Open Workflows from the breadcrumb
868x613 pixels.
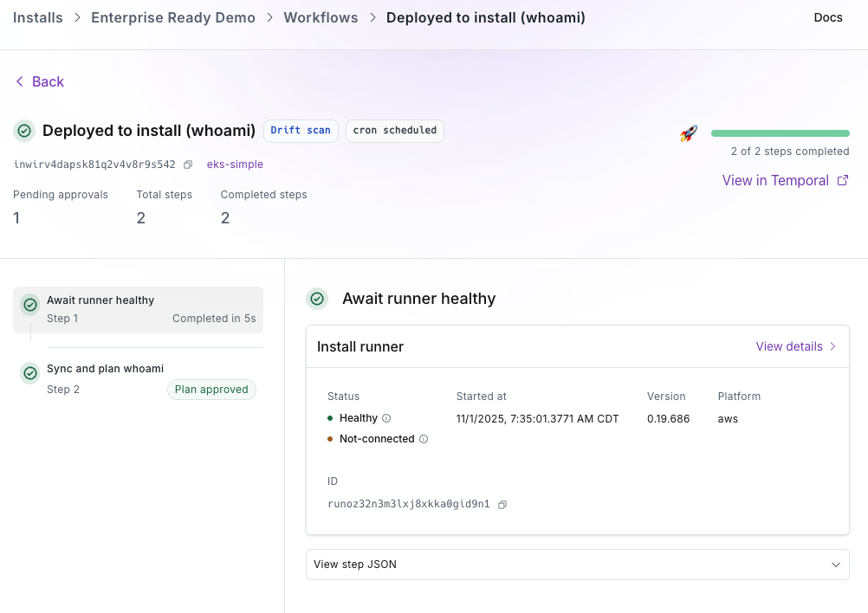coord(321,17)
